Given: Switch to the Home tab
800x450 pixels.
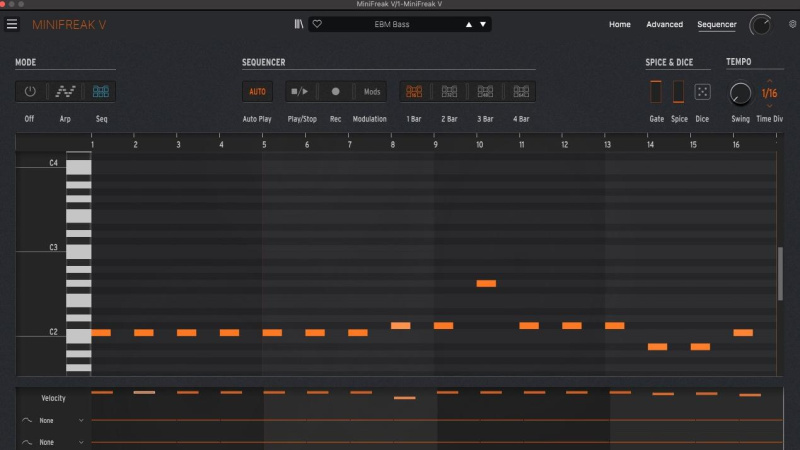Looking at the screenshot, I should (x=619, y=24).
